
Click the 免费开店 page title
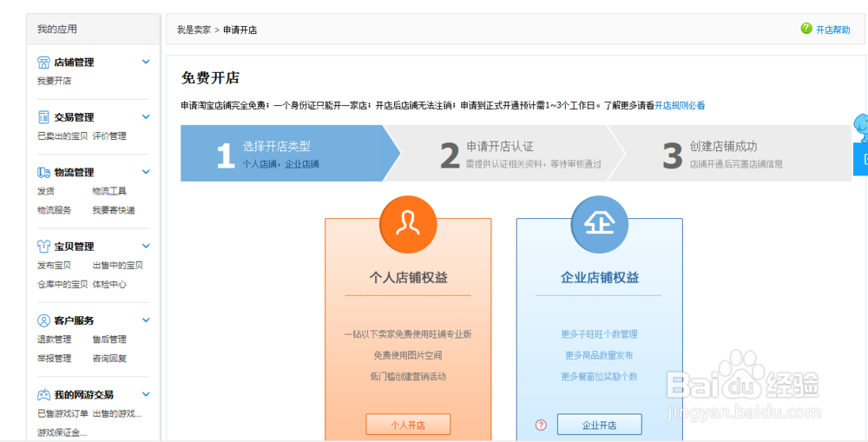(x=210, y=77)
